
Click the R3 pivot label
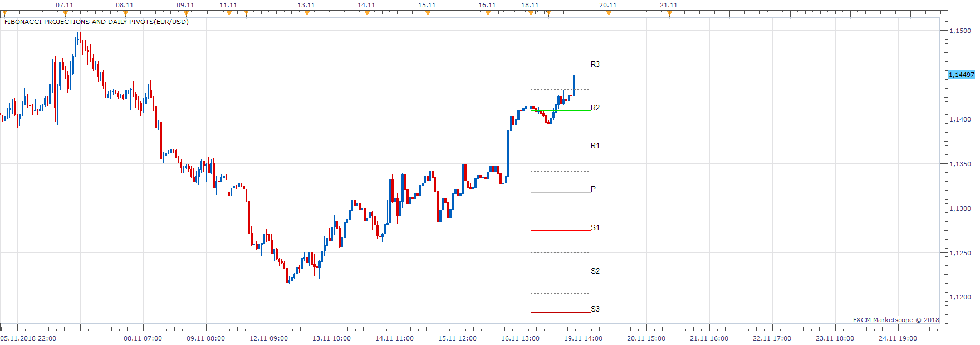click(x=595, y=65)
